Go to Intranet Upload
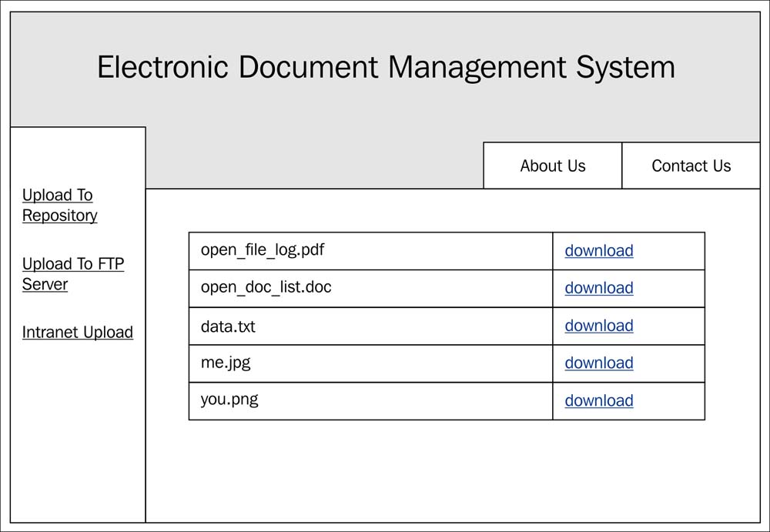770x532 pixels. tap(77, 333)
